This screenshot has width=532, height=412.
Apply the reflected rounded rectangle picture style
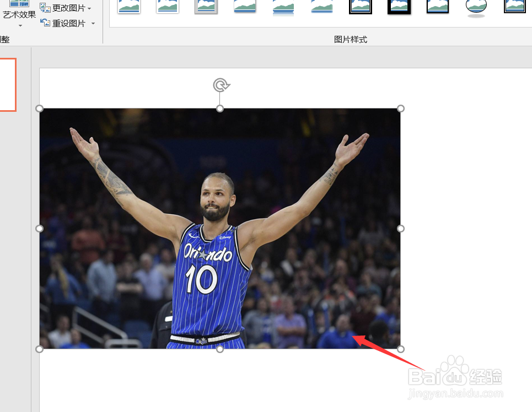point(283,7)
